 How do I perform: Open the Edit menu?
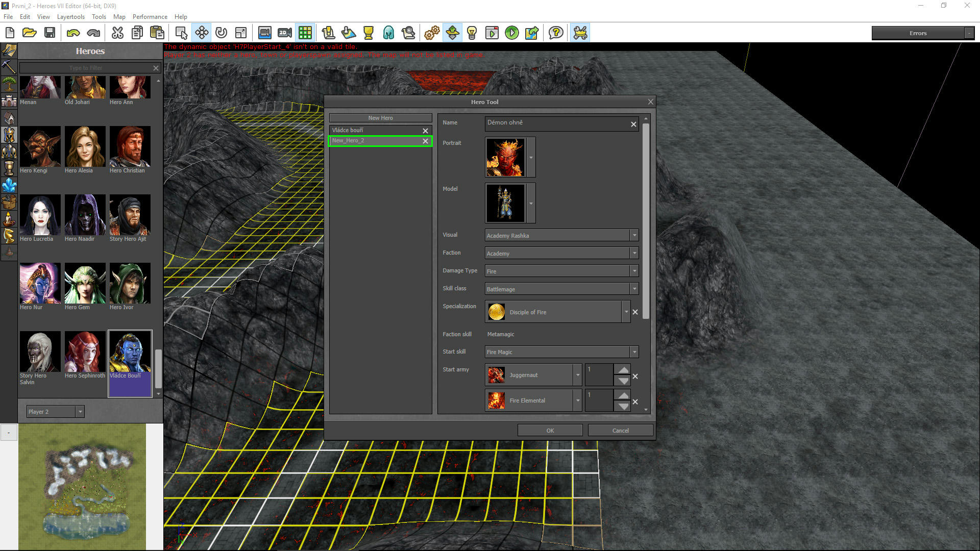click(24, 17)
